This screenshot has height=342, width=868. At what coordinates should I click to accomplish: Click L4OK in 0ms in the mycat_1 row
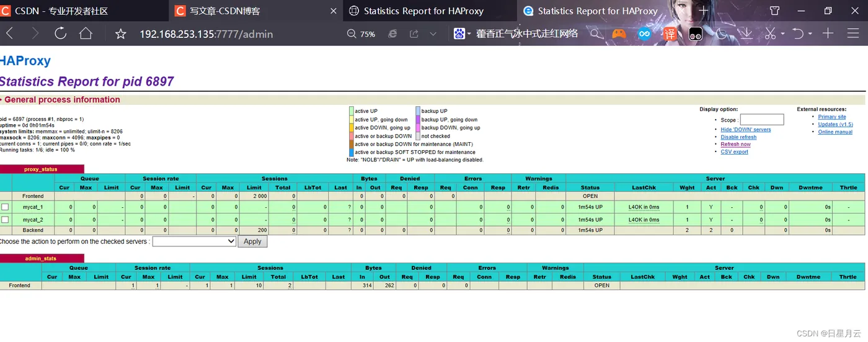[644, 207]
